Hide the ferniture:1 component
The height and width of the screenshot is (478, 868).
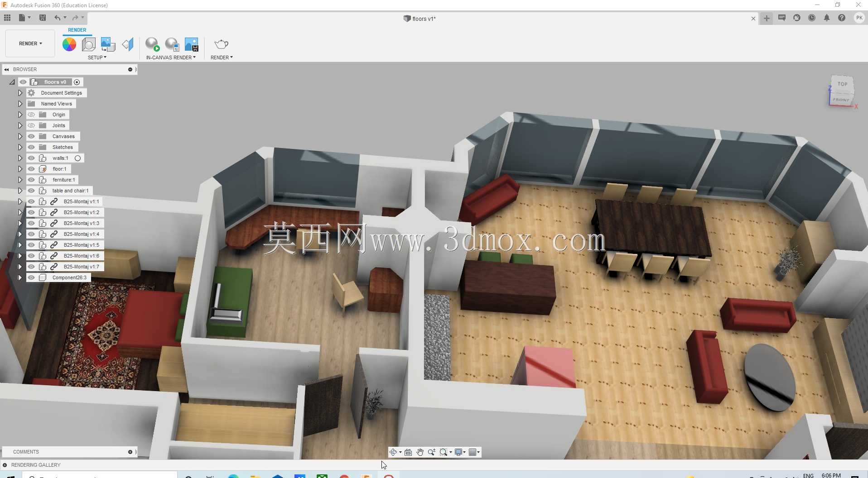click(31, 180)
